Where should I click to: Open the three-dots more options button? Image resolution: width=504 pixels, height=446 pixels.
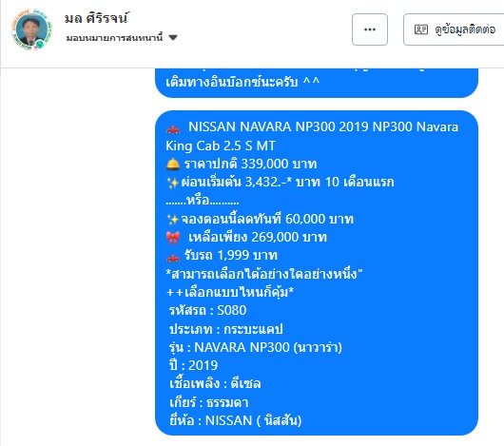[x=370, y=29]
